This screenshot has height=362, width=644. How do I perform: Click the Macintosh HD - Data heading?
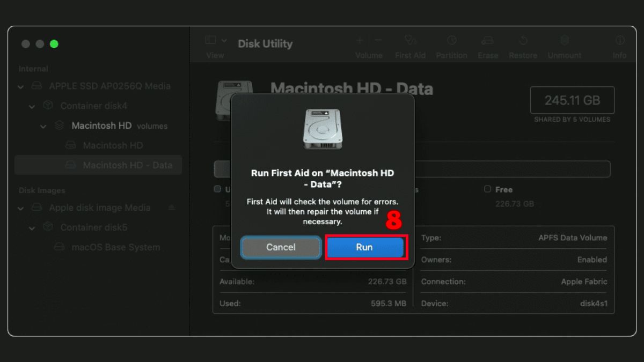click(352, 88)
